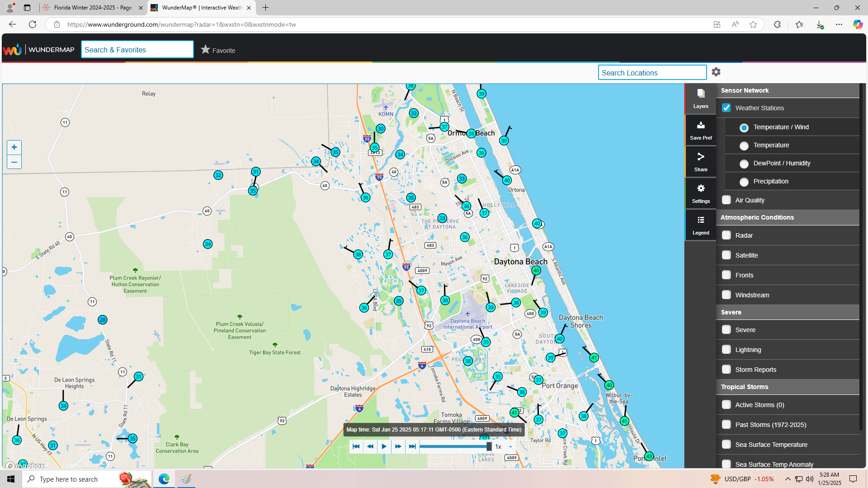This screenshot has width=868, height=488.
Task: Go back in browser history
Action: click(x=13, y=24)
